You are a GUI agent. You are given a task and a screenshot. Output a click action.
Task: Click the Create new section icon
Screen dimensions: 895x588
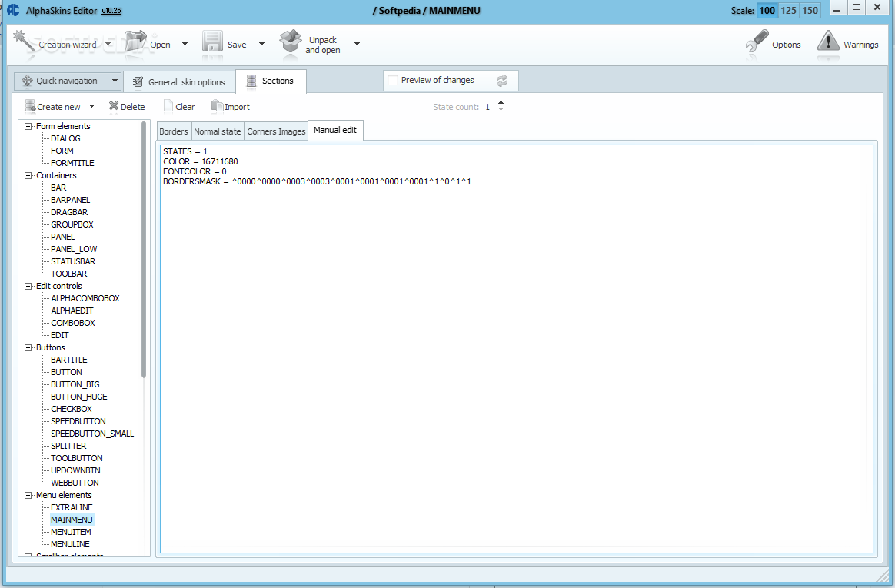[x=30, y=106]
